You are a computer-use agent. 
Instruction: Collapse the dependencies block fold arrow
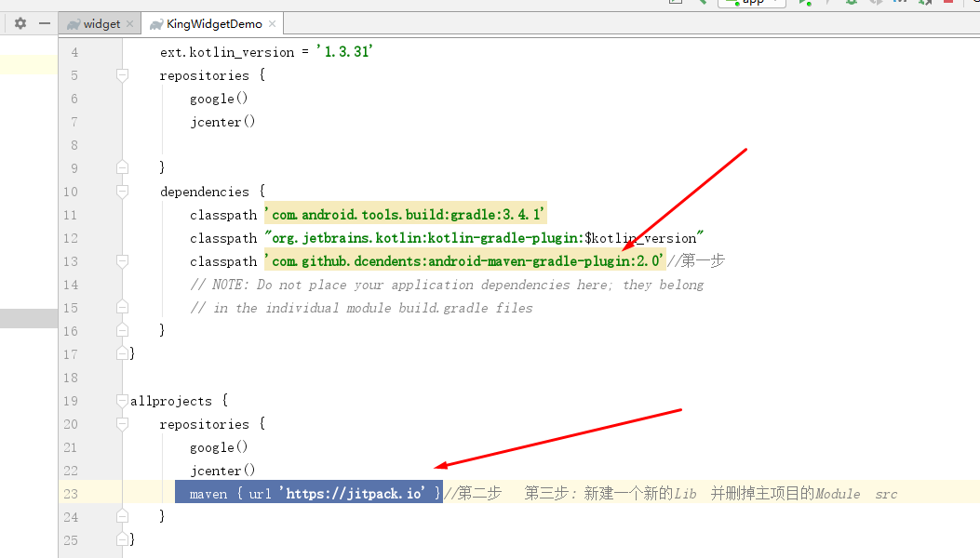(x=121, y=191)
